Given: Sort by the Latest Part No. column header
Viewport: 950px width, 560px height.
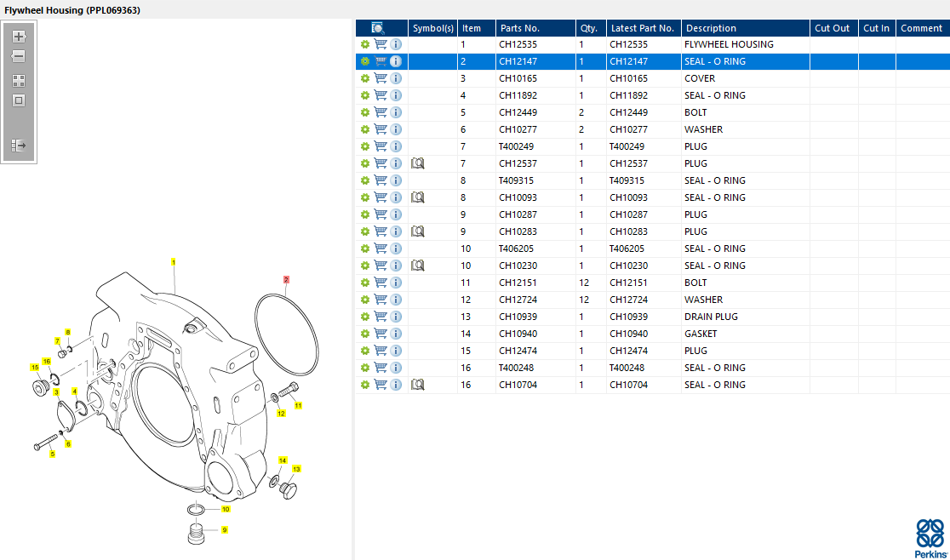Looking at the screenshot, I should 644,28.
